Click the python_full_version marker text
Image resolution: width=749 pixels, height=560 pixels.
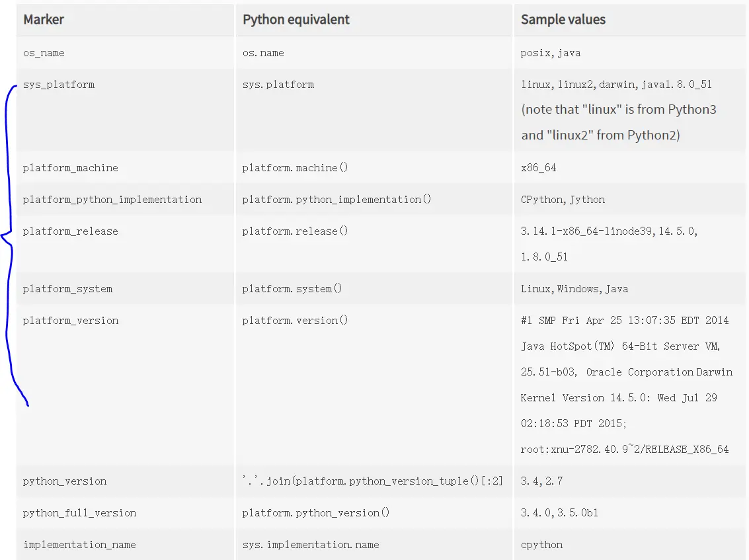(79, 513)
